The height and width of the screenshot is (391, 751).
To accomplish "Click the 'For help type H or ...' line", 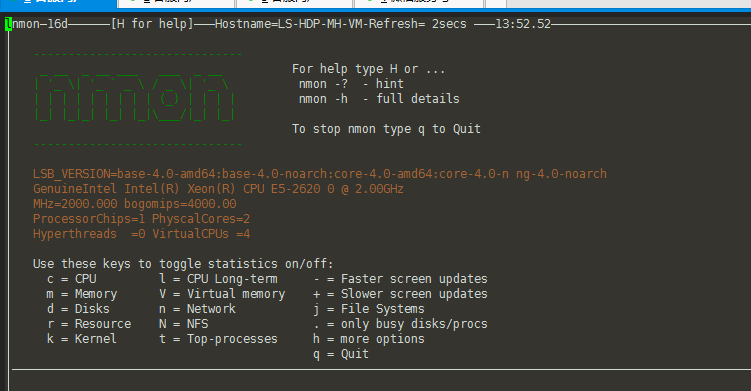I will (x=369, y=69).
